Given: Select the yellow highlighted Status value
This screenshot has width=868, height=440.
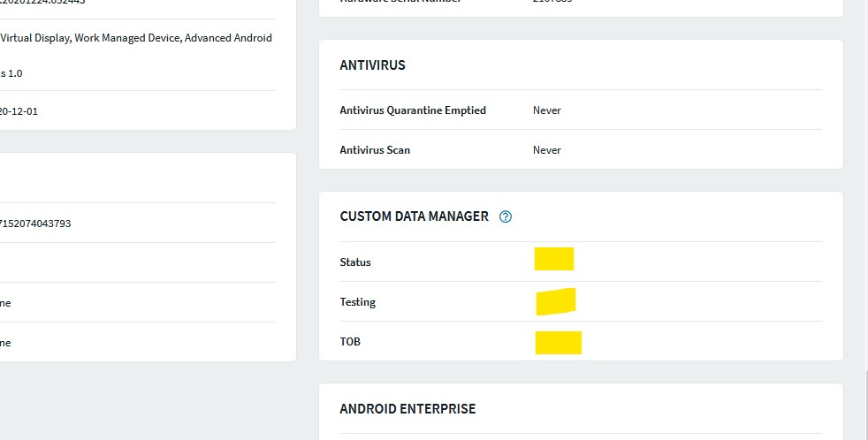Looking at the screenshot, I should tap(554, 259).
